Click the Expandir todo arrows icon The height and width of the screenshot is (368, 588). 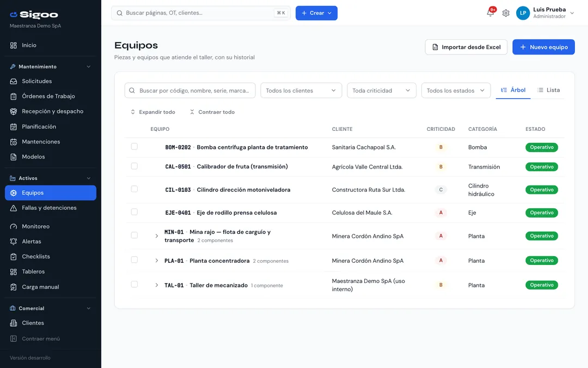pos(133,112)
